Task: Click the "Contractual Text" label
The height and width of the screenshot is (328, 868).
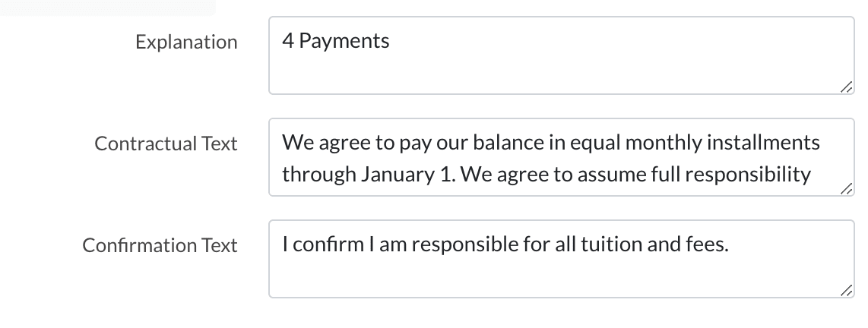Action: click(x=166, y=143)
